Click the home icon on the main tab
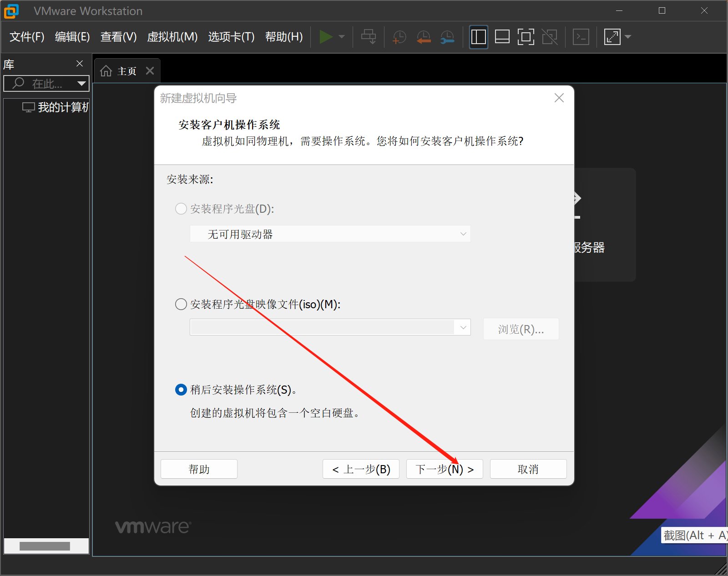This screenshot has width=728, height=576. point(106,71)
